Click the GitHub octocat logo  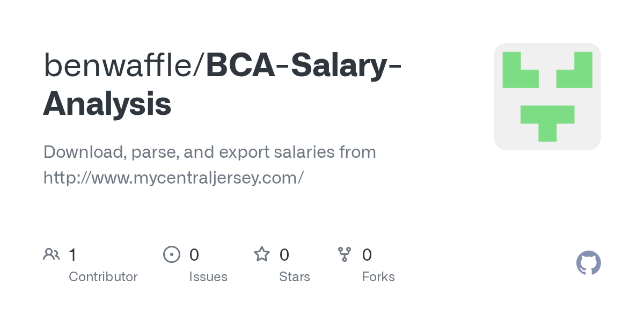[589, 263]
